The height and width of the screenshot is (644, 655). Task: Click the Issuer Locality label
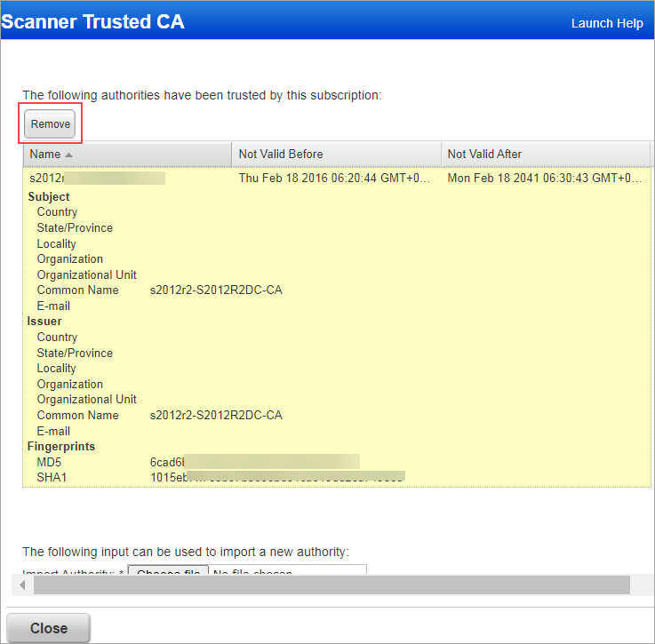pyautogui.click(x=56, y=369)
